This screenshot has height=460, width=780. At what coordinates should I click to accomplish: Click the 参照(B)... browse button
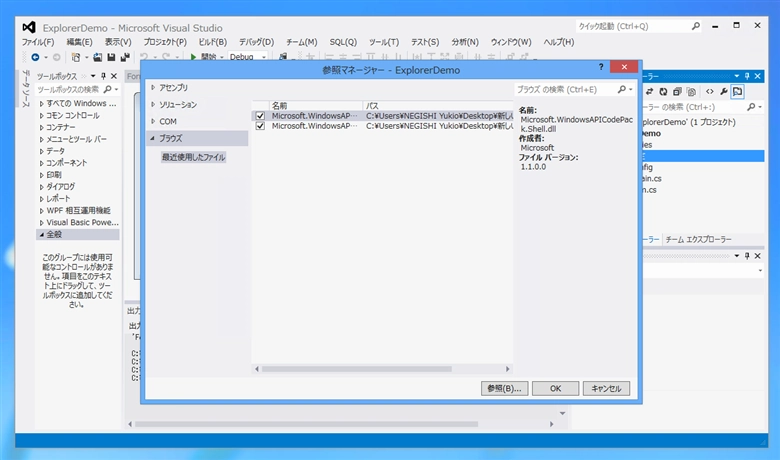point(504,388)
